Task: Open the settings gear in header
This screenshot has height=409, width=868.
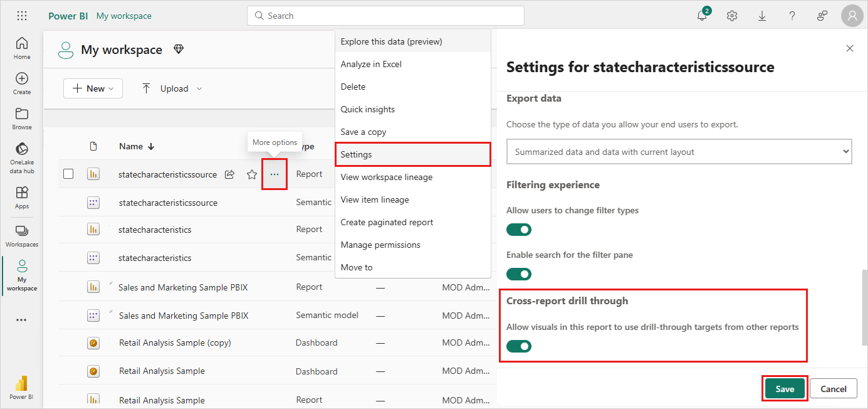Action: [x=732, y=16]
